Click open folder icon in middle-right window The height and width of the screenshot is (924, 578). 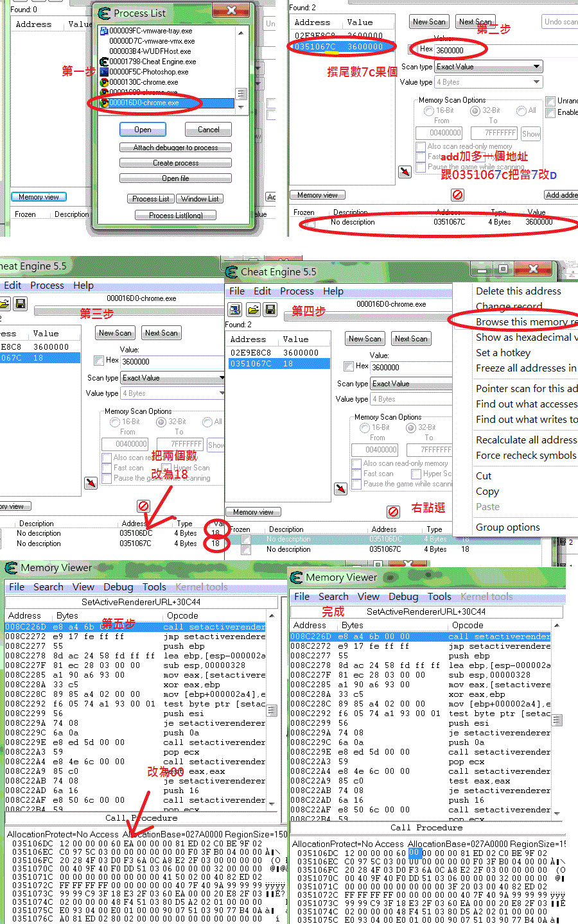(253, 310)
